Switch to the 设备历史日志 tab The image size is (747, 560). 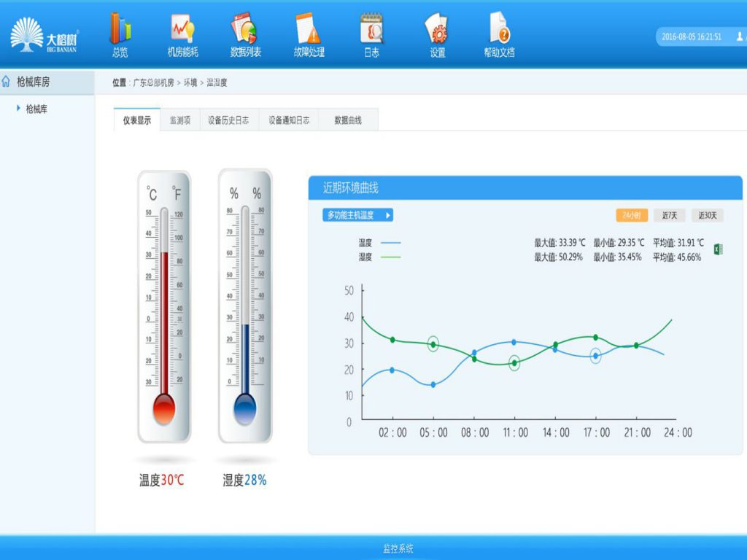(228, 120)
